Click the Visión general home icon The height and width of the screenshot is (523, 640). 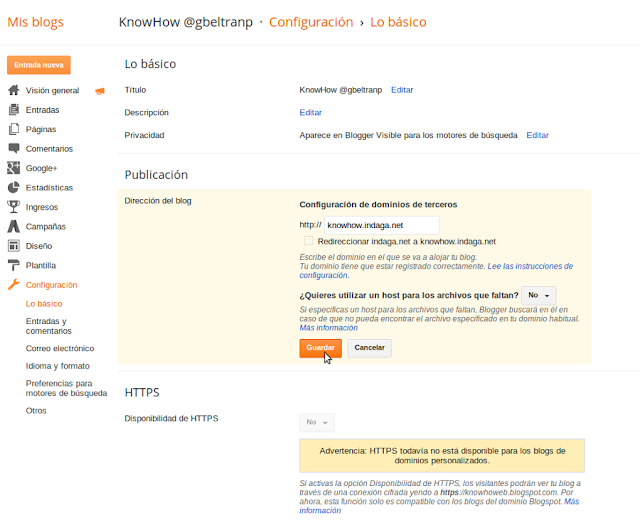14,90
